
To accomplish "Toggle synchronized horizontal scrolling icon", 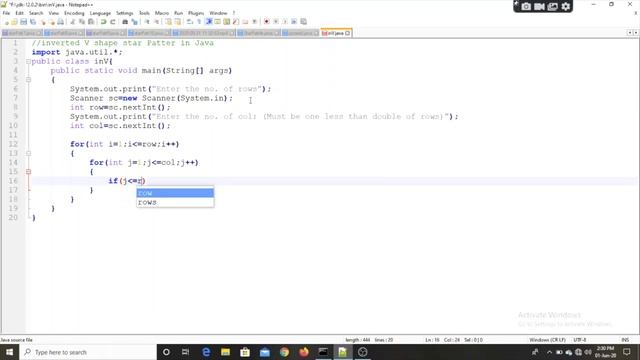I will tap(178, 22).
